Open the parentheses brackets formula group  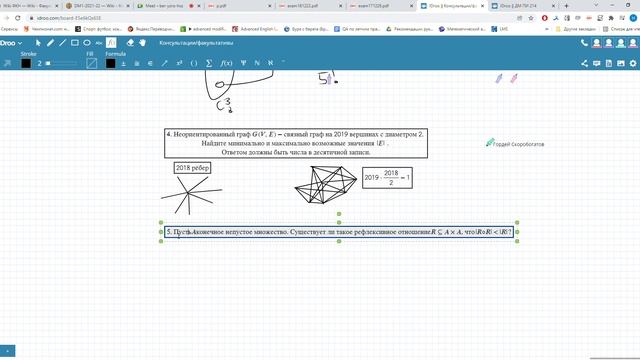coord(194,63)
